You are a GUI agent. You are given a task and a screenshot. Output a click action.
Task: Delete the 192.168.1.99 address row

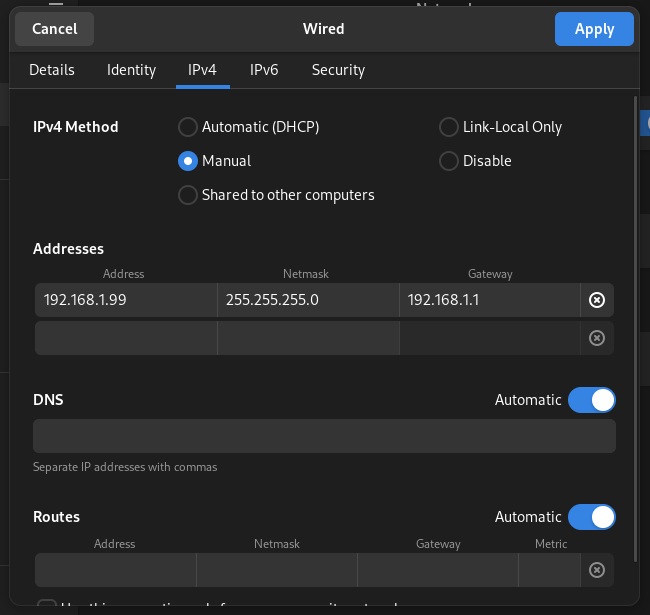(x=597, y=300)
